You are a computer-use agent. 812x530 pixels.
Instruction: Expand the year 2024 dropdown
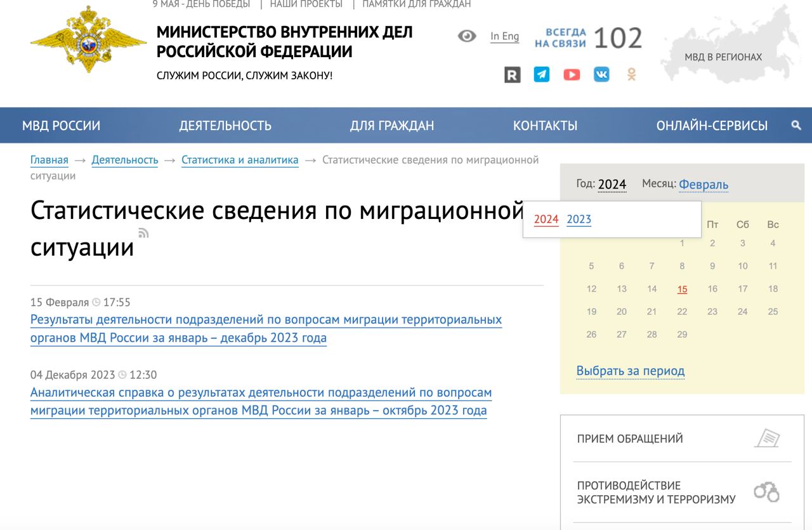[x=612, y=184]
